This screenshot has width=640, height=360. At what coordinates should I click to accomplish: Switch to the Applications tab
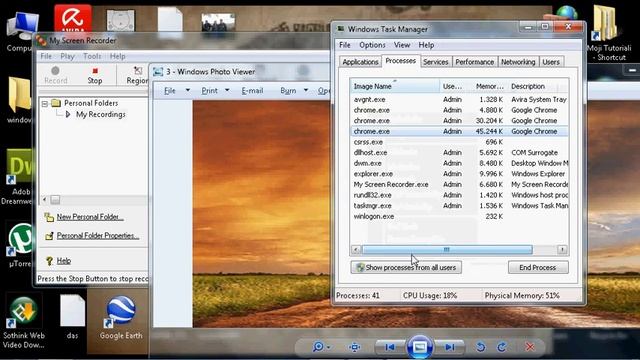coord(360,62)
